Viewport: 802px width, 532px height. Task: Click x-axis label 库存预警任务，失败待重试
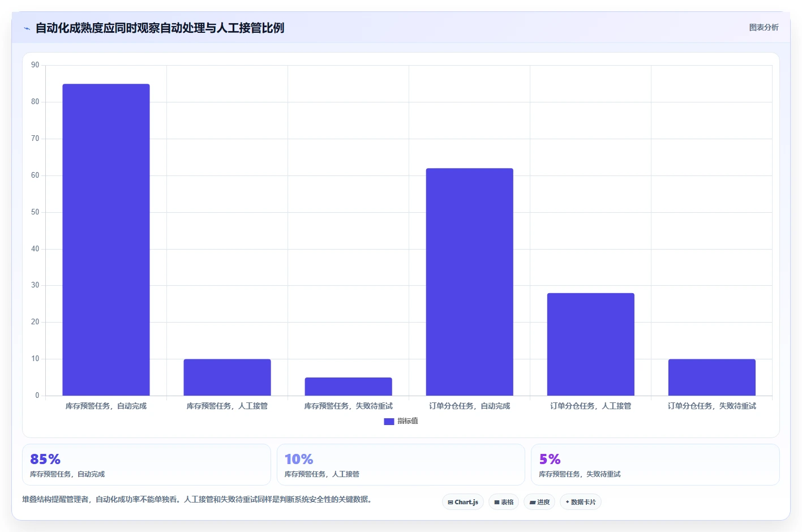tap(348, 406)
